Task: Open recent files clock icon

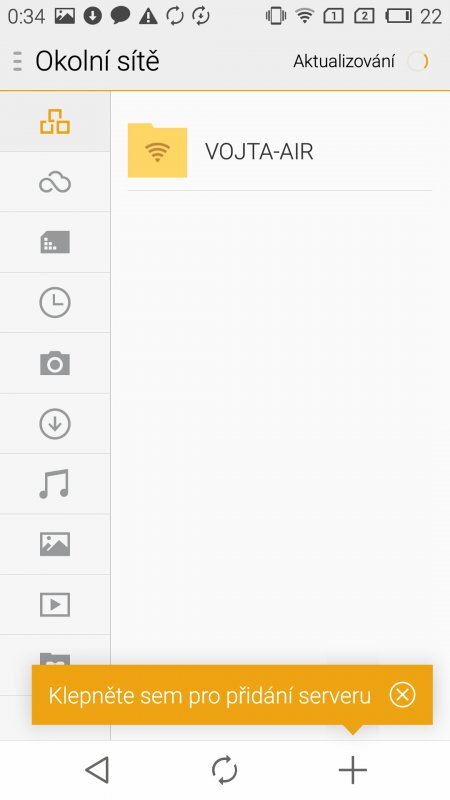Action: [x=55, y=303]
